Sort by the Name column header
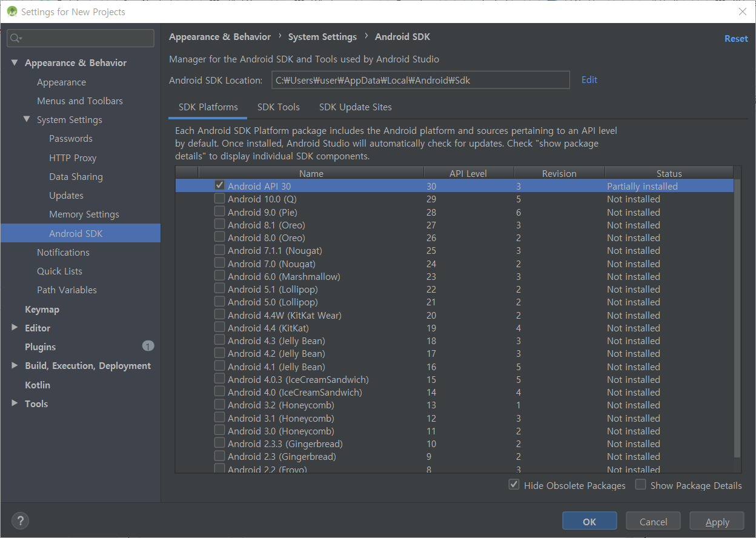 pyautogui.click(x=311, y=173)
